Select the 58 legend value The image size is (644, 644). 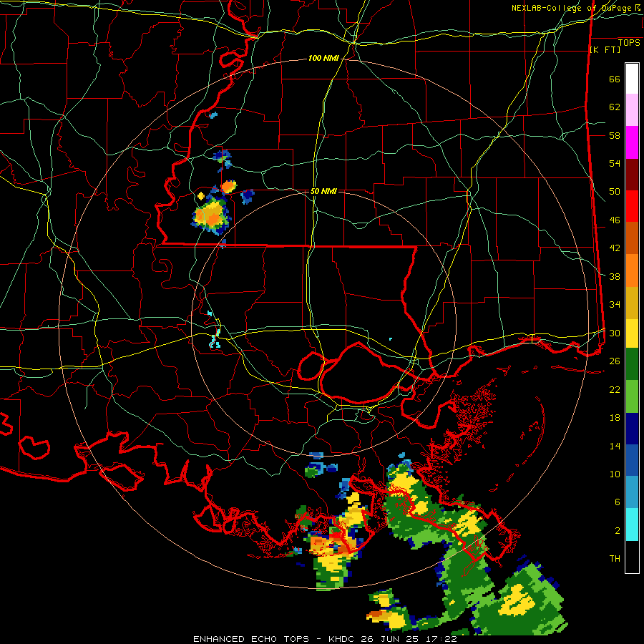click(x=615, y=135)
